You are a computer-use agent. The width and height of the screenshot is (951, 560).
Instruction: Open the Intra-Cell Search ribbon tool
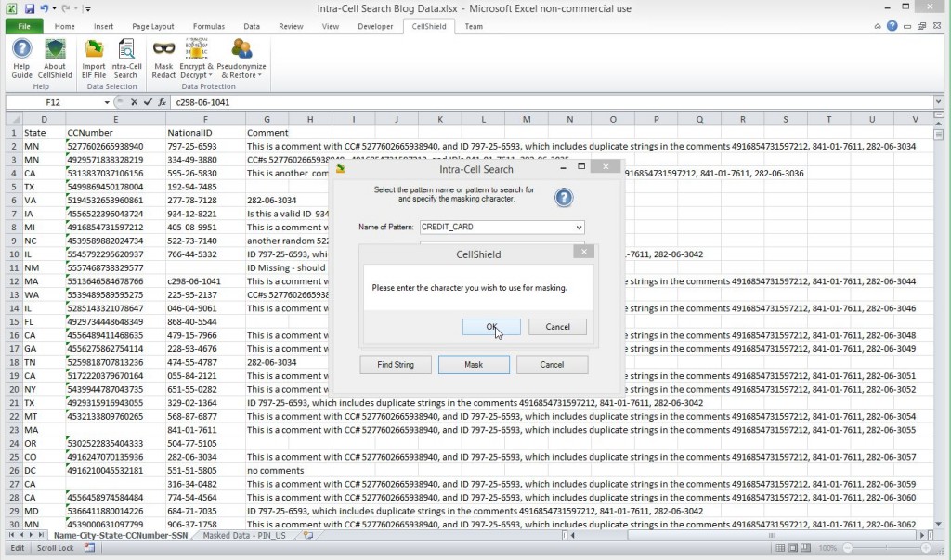(125, 59)
